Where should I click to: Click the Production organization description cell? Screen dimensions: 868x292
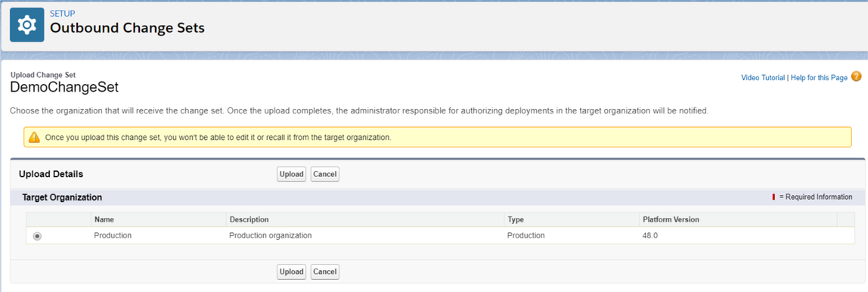pyautogui.click(x=271, y=235)
